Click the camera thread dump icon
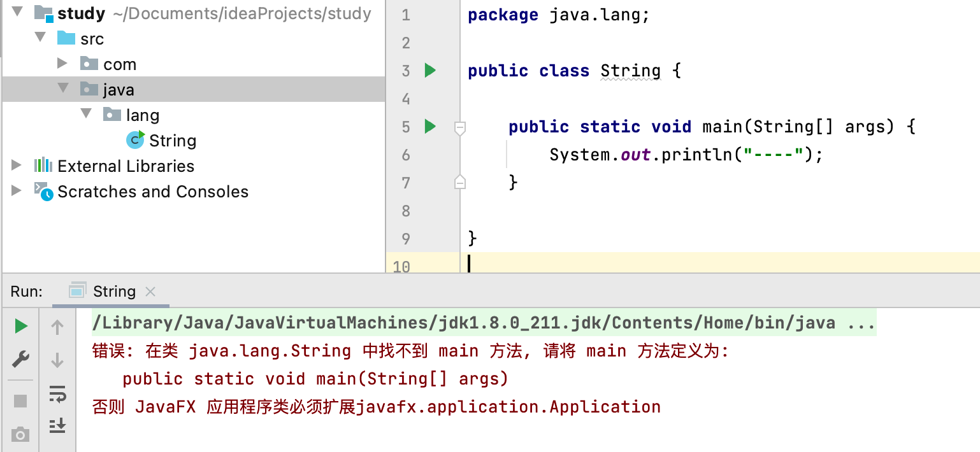Screen dimensions: 980x452 [x=21, y=435]
